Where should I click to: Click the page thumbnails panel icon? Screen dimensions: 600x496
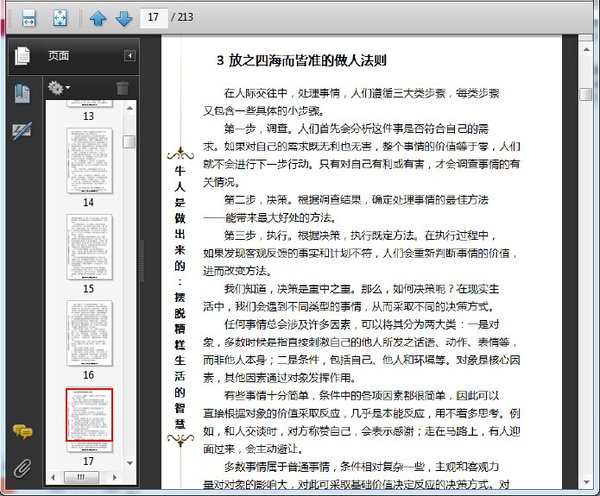click(22, 56)
